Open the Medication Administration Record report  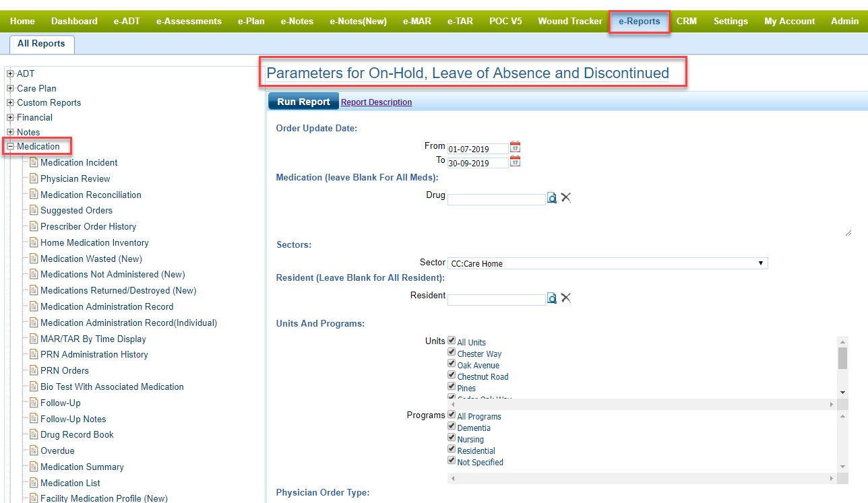tap(106, 306)
